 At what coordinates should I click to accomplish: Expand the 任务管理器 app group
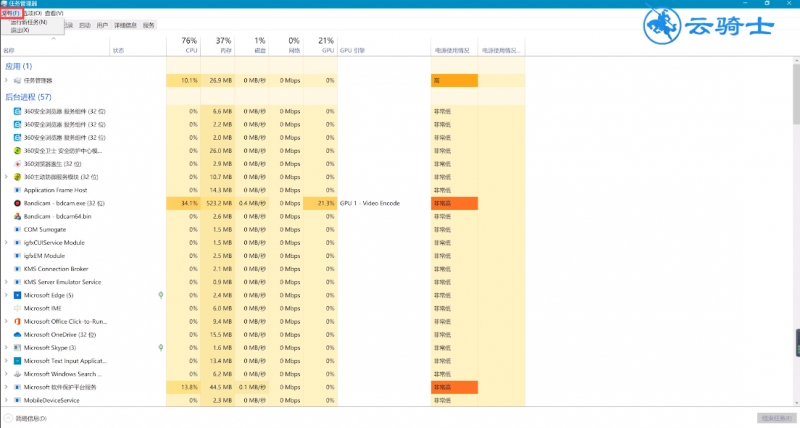point(6,81)
